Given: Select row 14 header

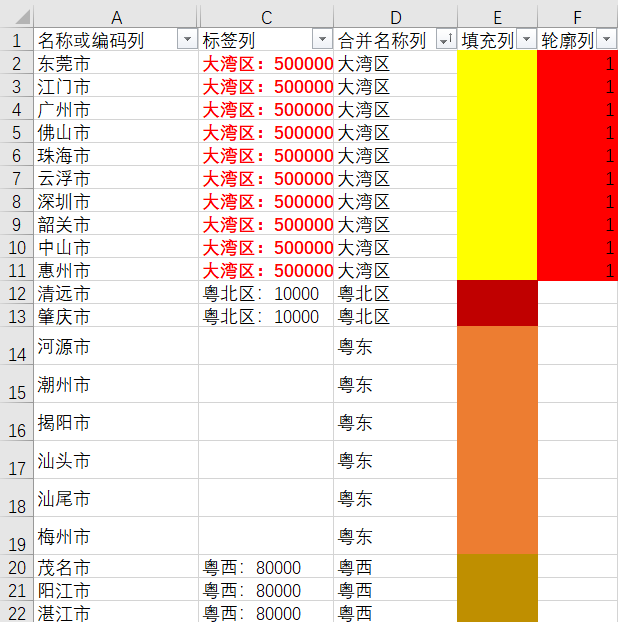Looking at the screenshot, I should click(x=17, y=346).
